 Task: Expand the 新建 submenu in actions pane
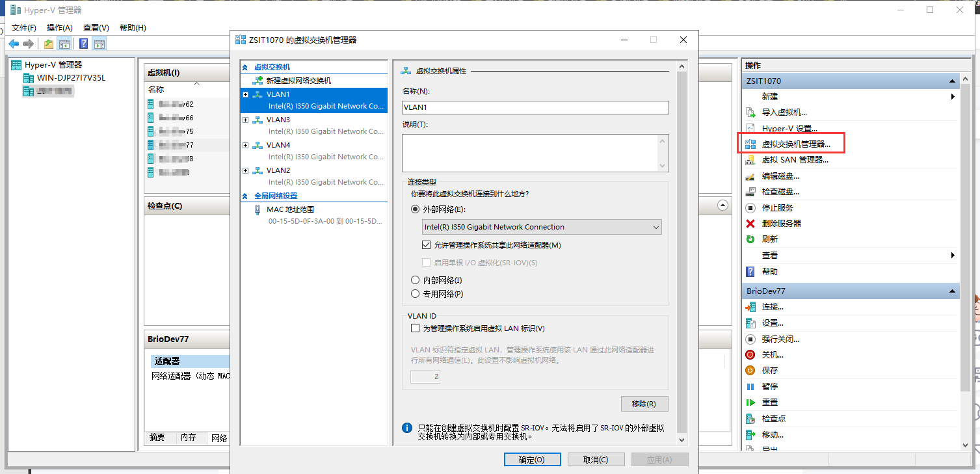953,97
